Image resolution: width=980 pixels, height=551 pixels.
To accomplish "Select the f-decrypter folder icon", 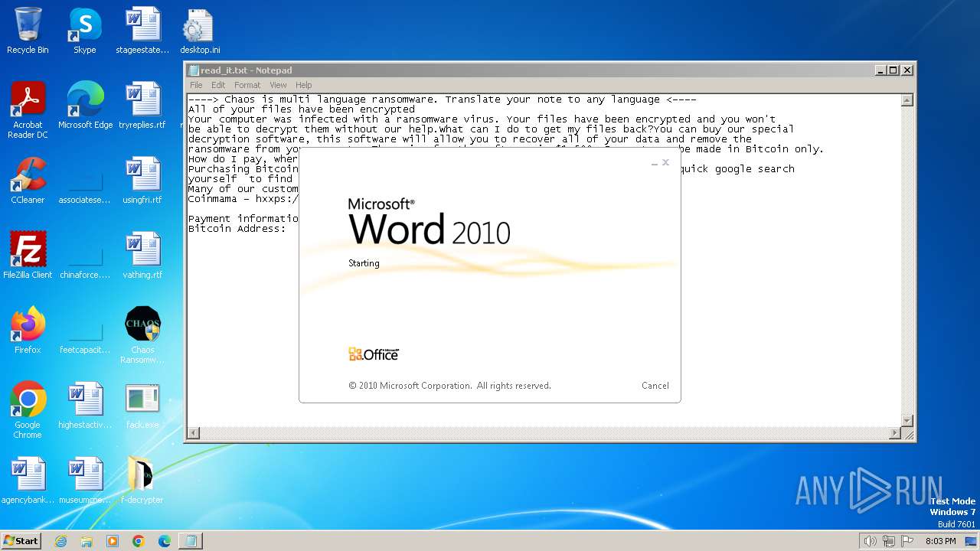I will pyautogui.click(x=142, y=481).
